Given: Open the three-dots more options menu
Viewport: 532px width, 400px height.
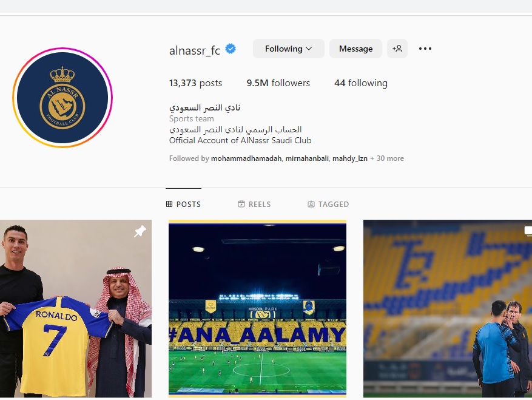Looking at the screenshot, I should [x=425, y=49].
